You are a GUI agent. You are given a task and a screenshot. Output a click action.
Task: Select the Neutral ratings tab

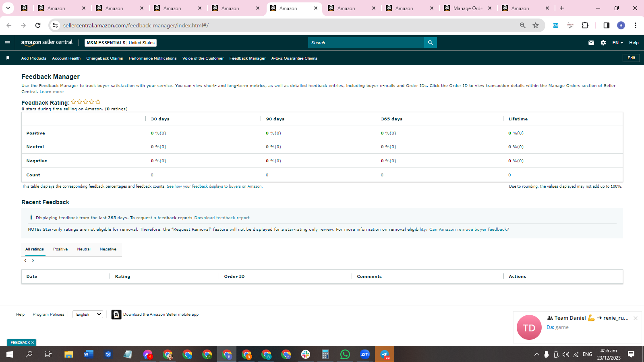(x=84, y=249)
